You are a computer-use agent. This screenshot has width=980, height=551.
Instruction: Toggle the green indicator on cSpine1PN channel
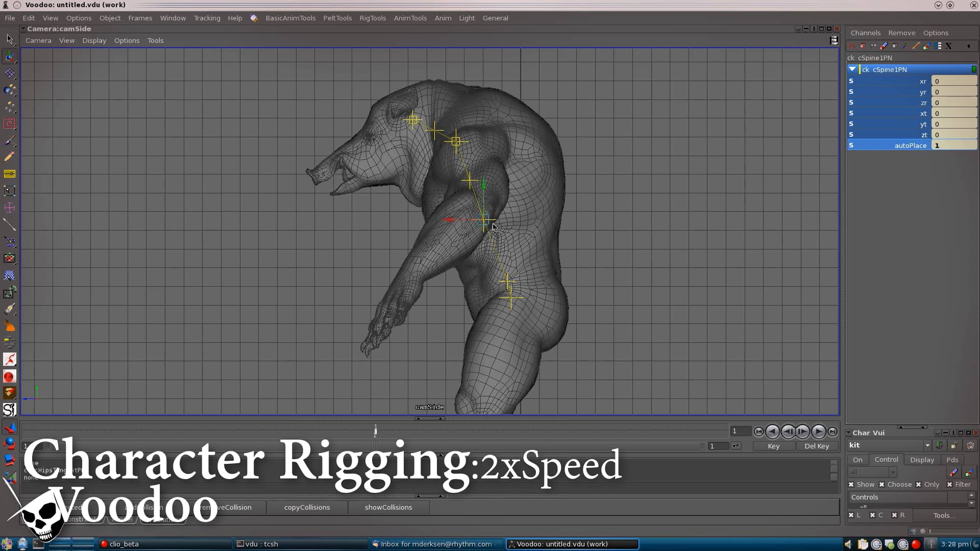tap(974, 69)
